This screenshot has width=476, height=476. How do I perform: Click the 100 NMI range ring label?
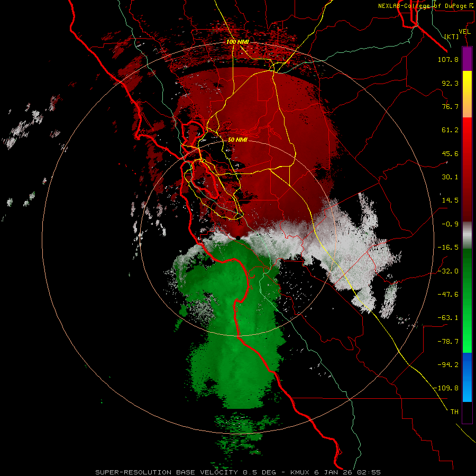[x=237, y=42]
